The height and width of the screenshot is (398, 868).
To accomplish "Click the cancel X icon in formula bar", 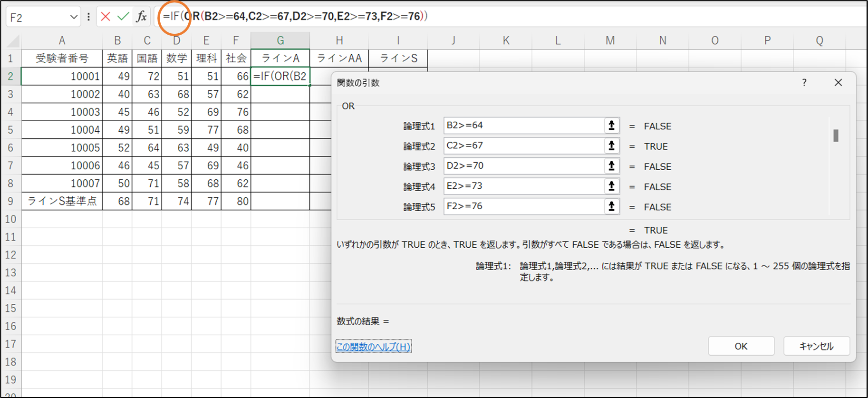I will [x=106, y=17].
